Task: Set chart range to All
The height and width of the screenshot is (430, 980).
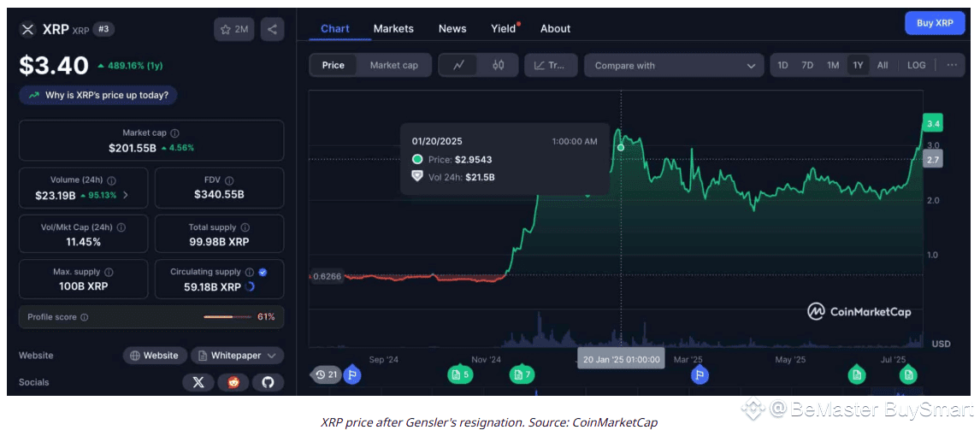Action: click(883, 65)
